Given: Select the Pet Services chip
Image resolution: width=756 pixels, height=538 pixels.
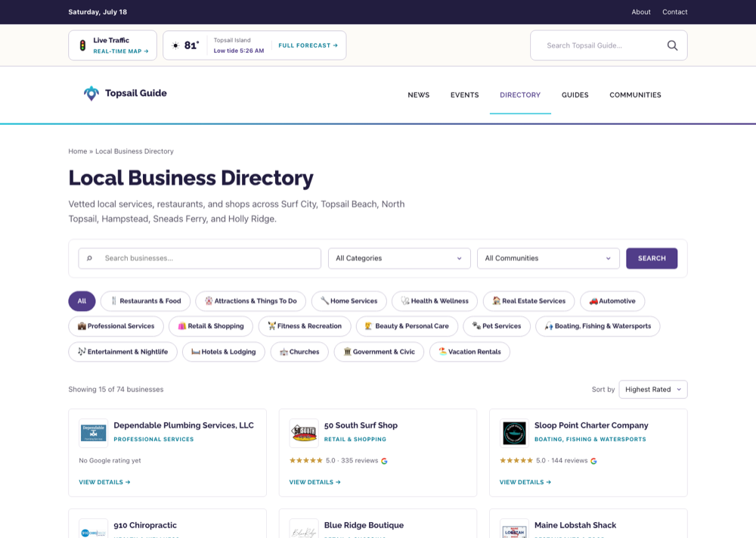Looking at the screenshot, I should coord(497,326).
